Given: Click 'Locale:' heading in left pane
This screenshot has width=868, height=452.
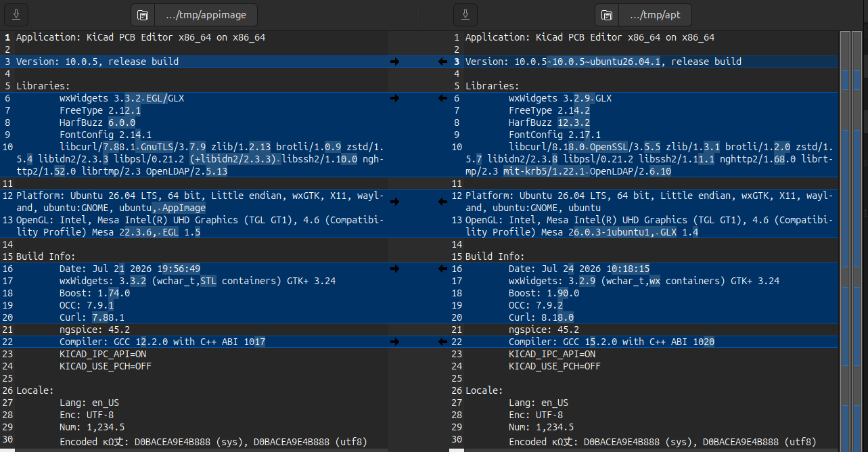Looking at the screenshot, I should point(35,390).
